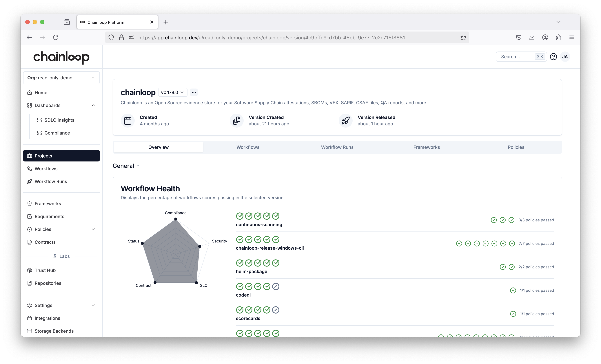Click the Pocket save icon in toolbar
Image resolution: width=601 pixels, height=364 pixels.
pyautogui.click(x=519, y=37)
